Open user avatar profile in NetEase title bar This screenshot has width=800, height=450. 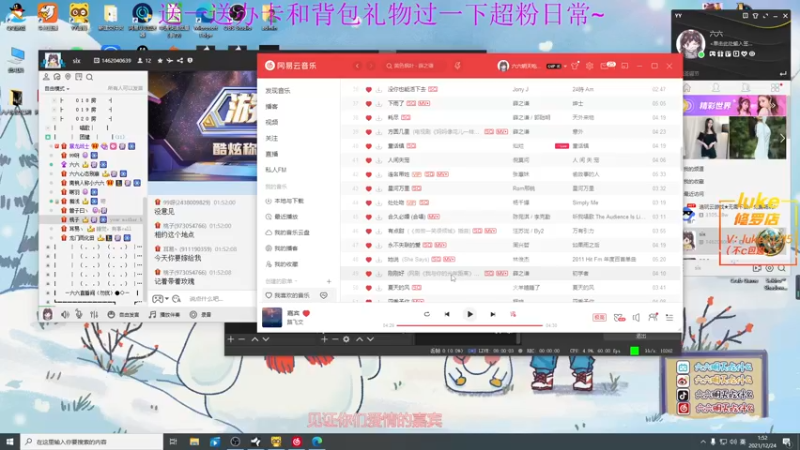click(x=503, y=66)
